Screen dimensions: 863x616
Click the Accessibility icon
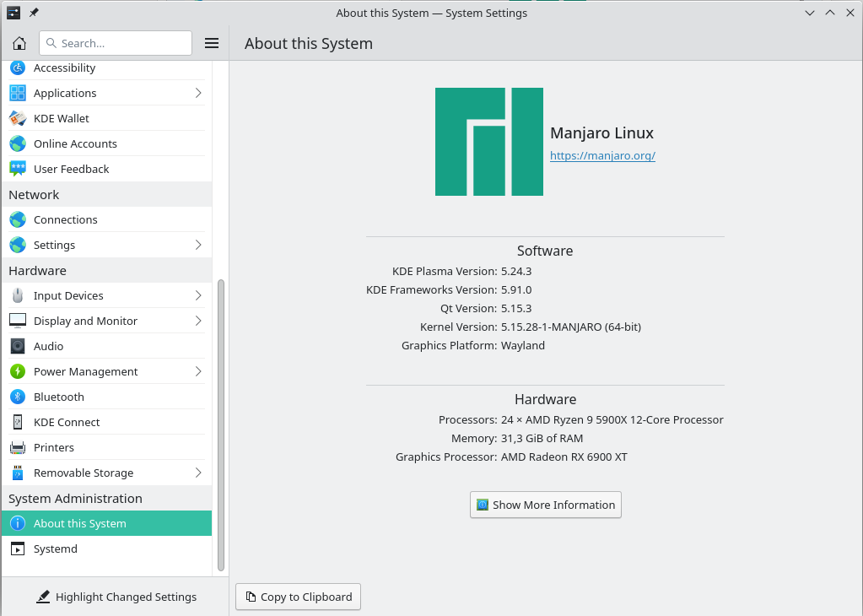pyautogui.click(x=18, y=68)
